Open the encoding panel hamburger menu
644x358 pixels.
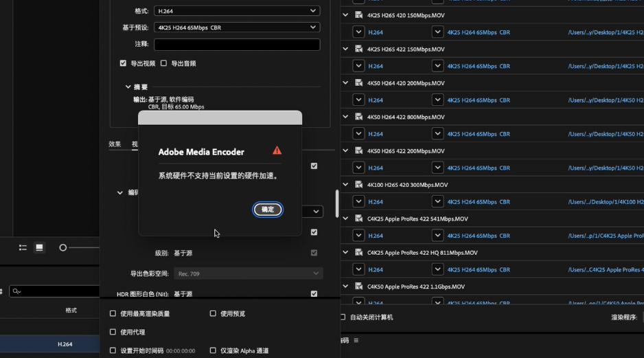click(x=356, y=340)
